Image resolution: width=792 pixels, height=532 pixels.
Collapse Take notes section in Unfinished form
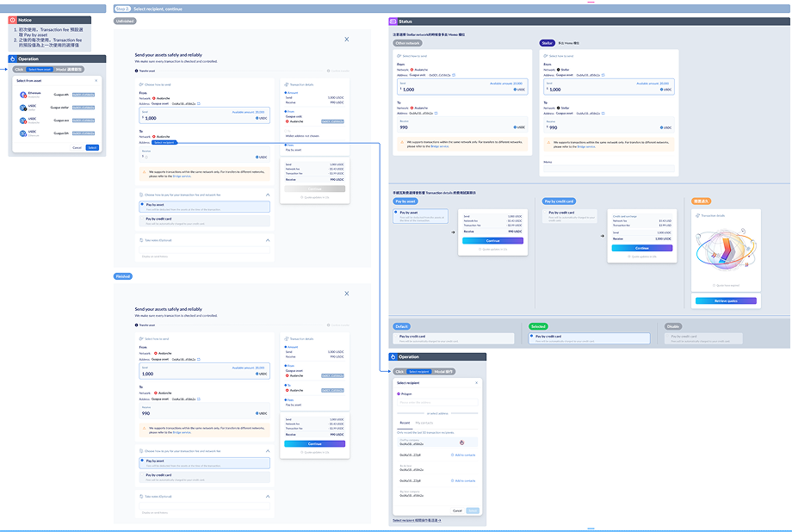click(267, 240)
